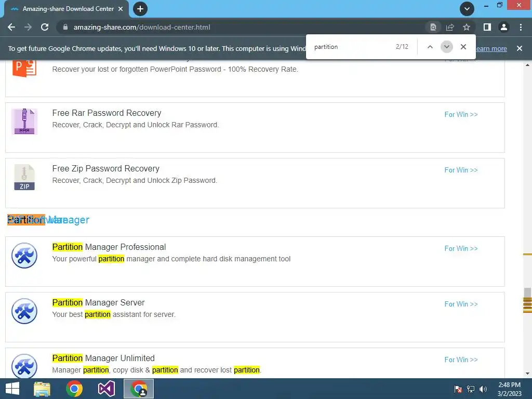Close the Amazing-share Download Center tab
532x399 pixels.
pos(121,9)
